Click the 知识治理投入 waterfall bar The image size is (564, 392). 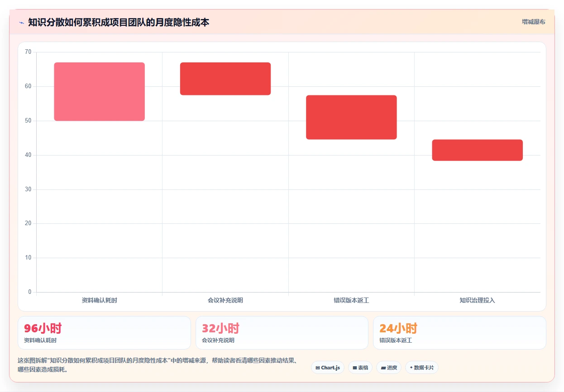click(478, 150)
